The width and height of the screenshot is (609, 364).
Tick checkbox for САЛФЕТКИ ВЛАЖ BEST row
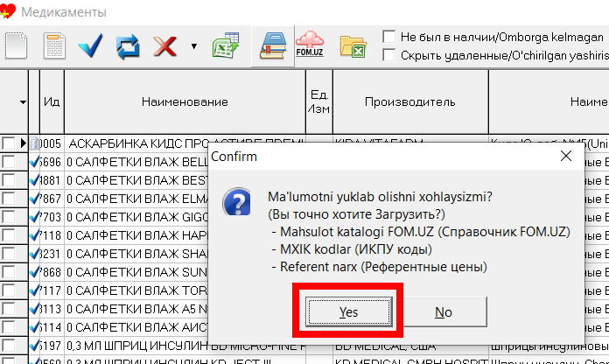point(8,180)
